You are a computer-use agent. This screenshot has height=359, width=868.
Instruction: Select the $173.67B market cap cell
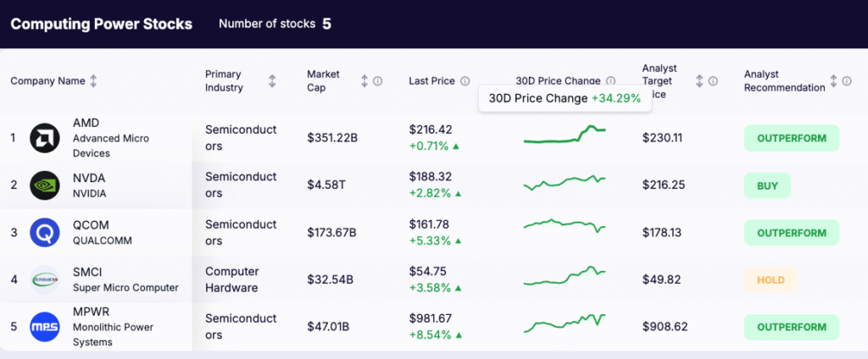click(331, 233)
